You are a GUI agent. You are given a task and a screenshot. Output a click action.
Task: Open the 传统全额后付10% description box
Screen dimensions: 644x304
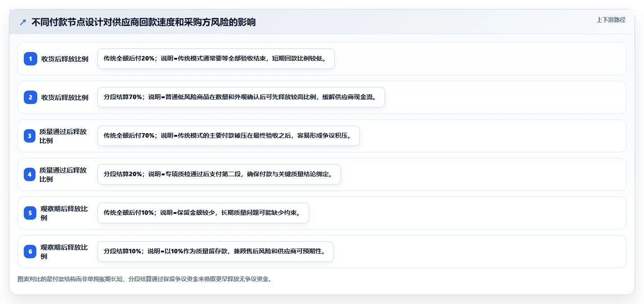(203, 213)
